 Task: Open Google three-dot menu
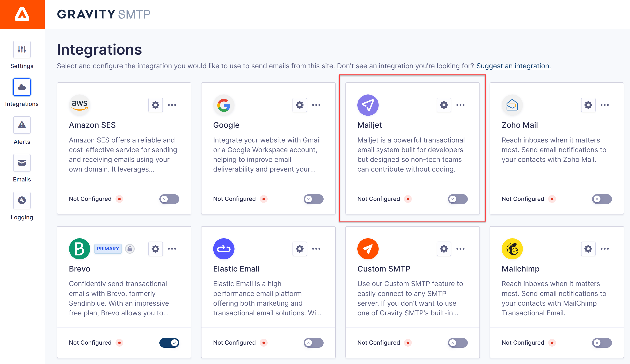[x=316, y=105]
